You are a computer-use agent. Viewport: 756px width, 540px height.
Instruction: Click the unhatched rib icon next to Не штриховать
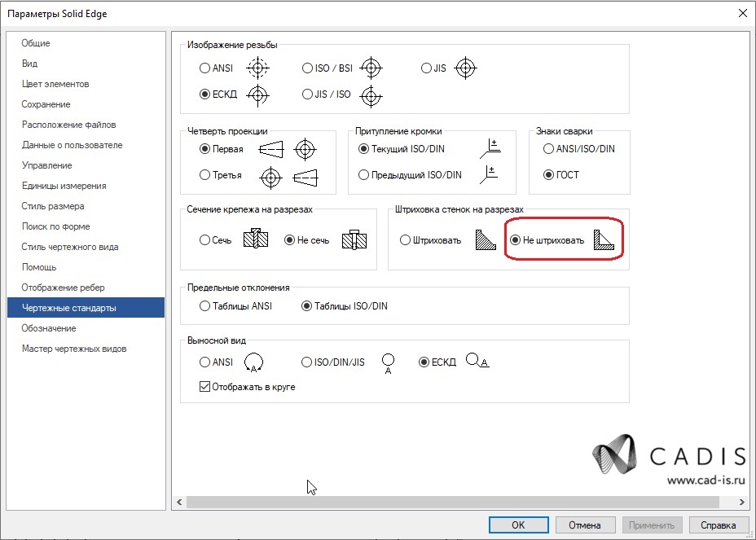click(x=604, y=239)
